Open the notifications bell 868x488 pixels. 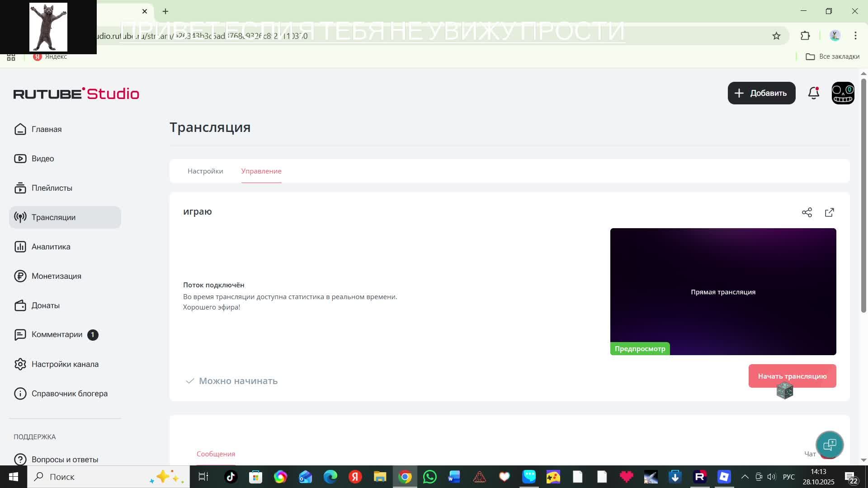pyautogui.click(x=814, y=93)
